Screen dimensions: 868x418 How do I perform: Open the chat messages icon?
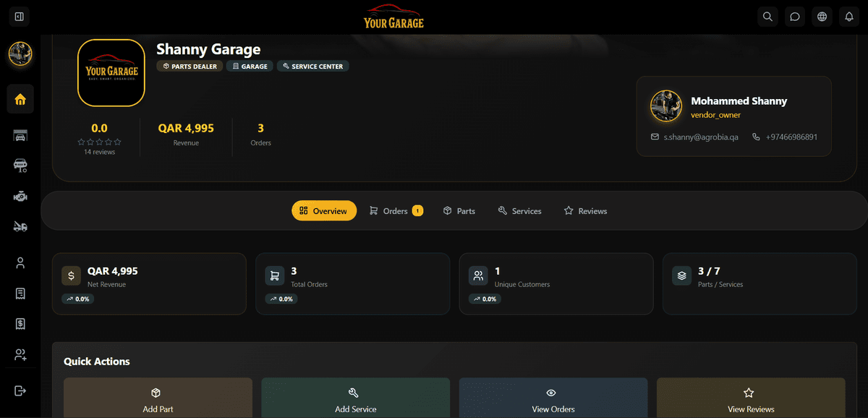794,16
